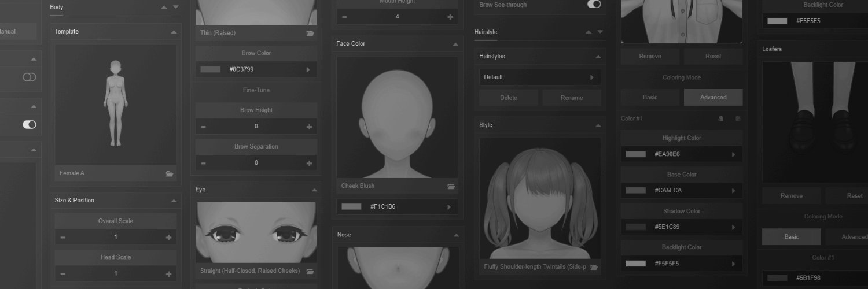This screenshot has height=289, width=868.
Task: Decrease Overall Scale with minus
Action: pos(62,237)
